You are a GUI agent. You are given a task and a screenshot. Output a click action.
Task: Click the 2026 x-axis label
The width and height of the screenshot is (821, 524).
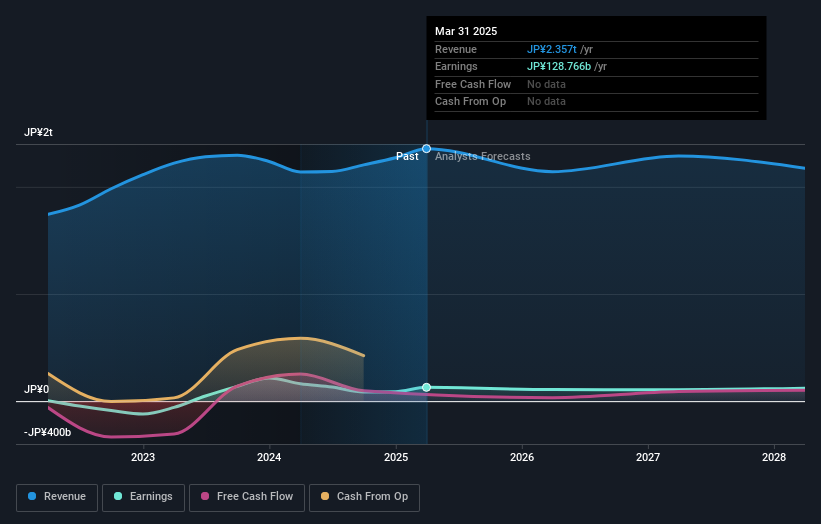pyautogui.click(x=522, y=457)
